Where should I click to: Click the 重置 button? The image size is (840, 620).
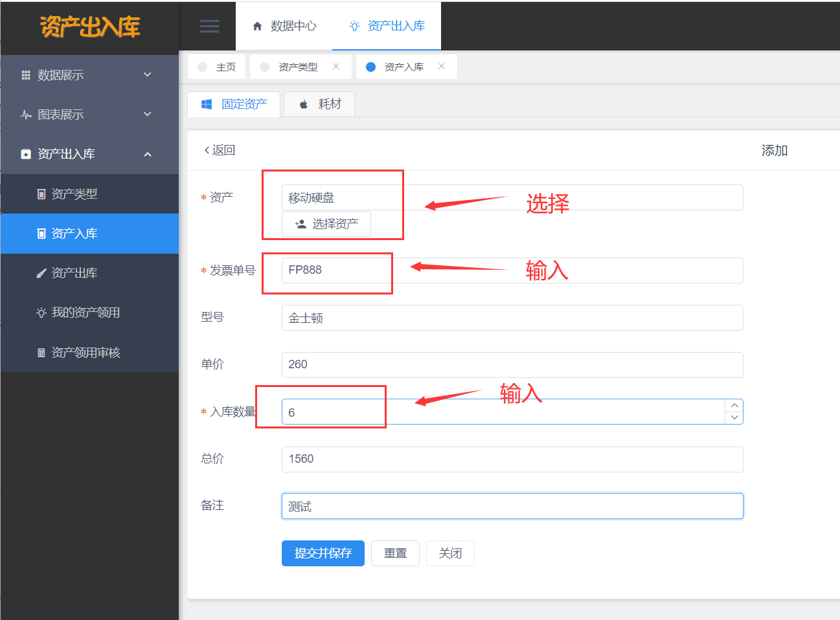click(x=395, y=553)
